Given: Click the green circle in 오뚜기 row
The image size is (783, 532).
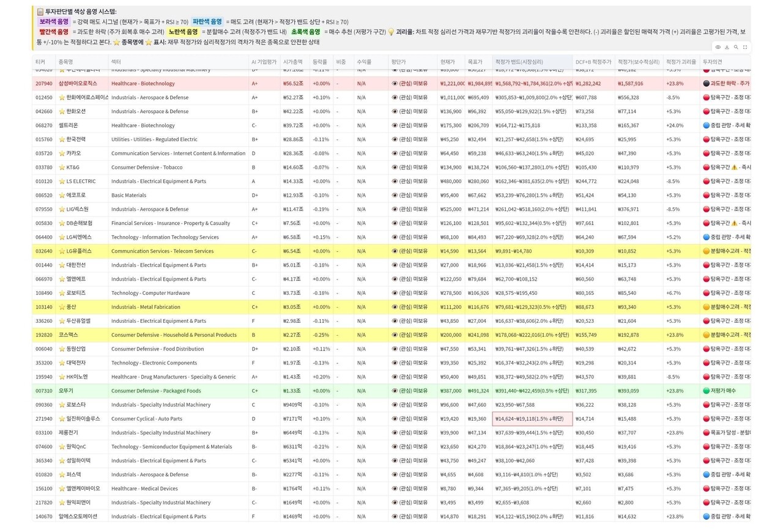Looking at the screenshot, I should [706, 391].
